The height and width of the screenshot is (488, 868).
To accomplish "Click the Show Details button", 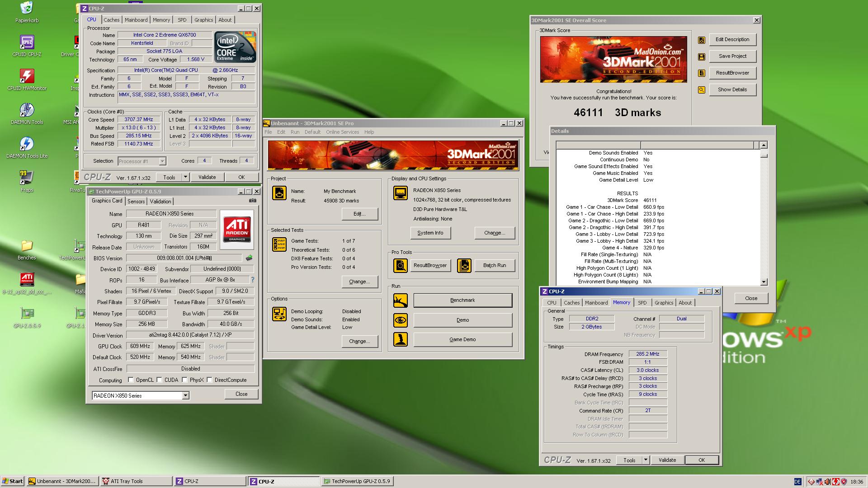I will (732, 89).
